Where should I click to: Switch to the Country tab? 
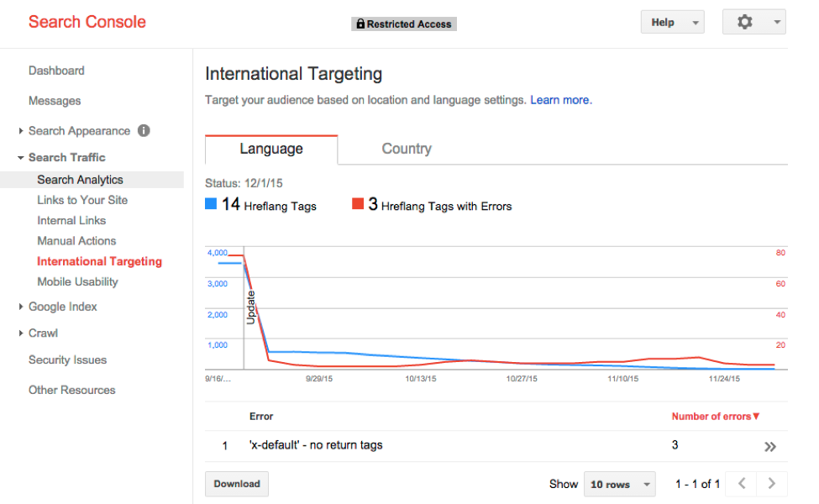(406, 149)
